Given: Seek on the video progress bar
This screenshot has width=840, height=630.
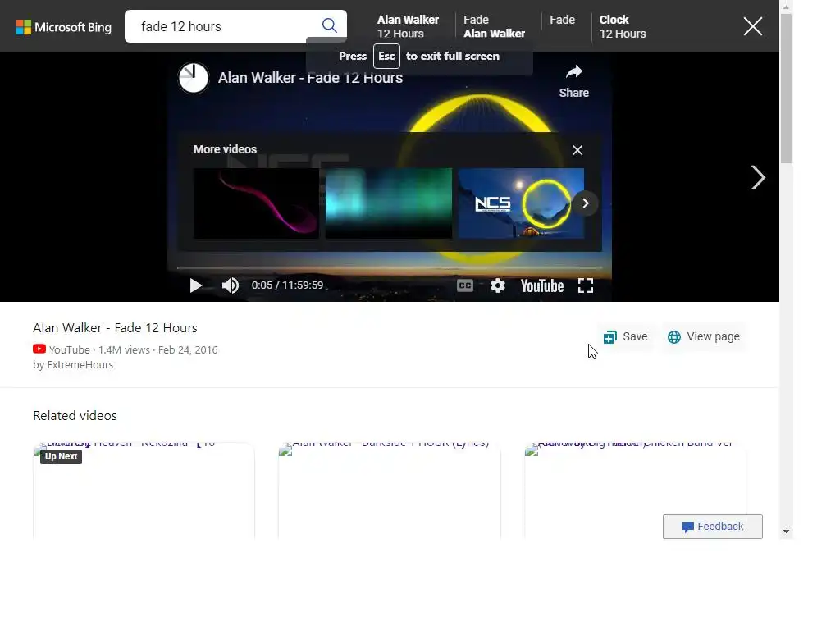Looking at the screenshot, I should [390, 267].
